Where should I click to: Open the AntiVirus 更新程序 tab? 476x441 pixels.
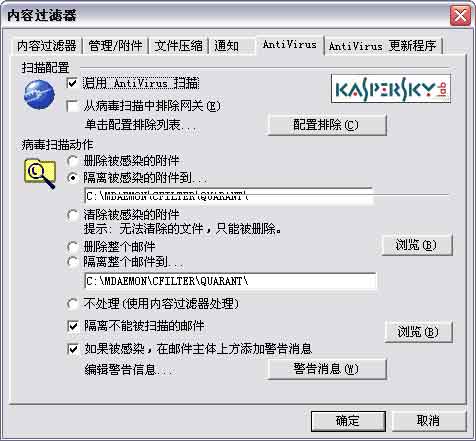point(382,46)
